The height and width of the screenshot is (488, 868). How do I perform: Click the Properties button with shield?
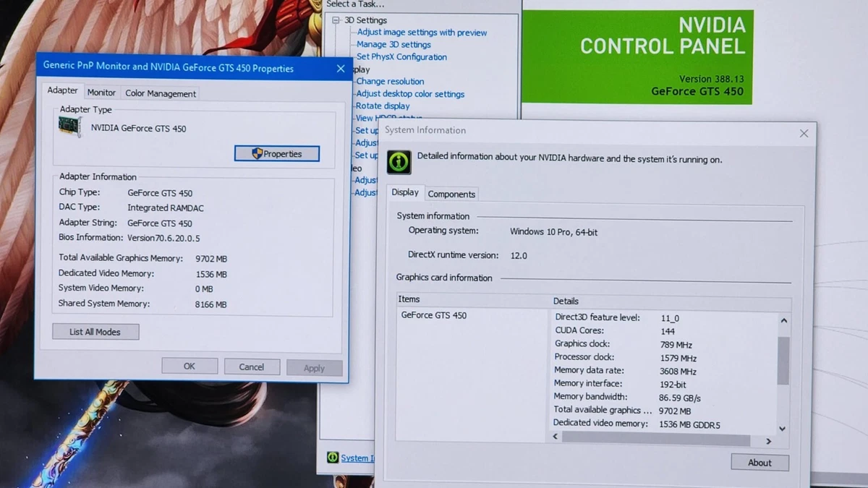coord(277,153)
